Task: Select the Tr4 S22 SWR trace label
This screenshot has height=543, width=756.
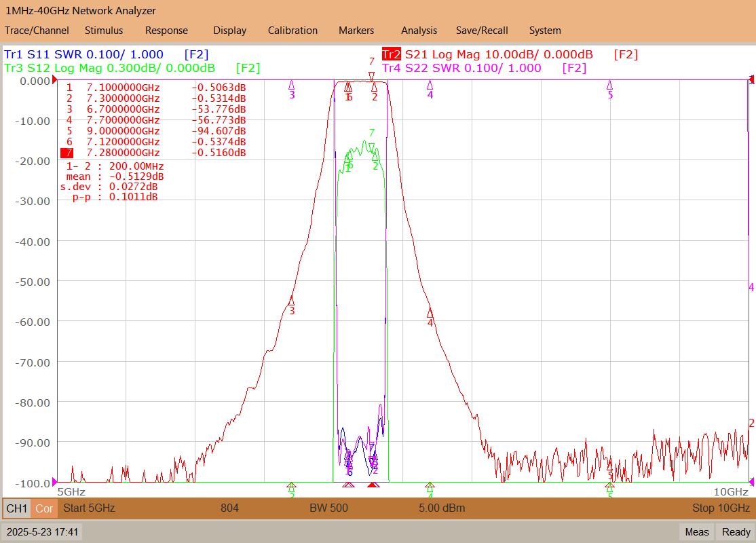Action: [x=485, y=68]
